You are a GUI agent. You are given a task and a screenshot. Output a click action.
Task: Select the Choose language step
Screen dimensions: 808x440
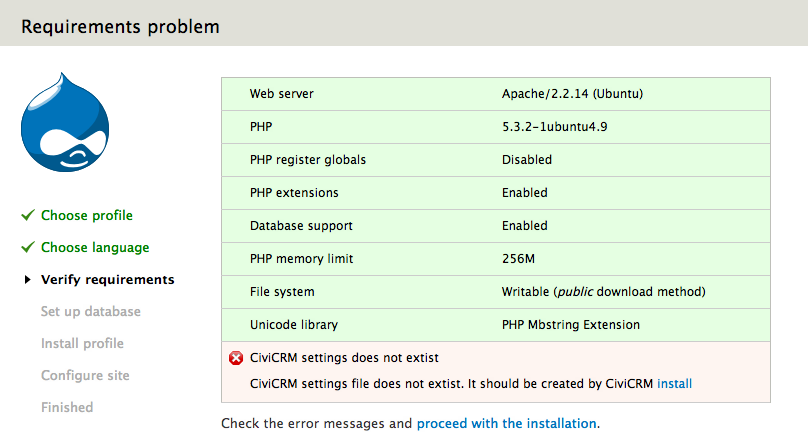[95, 248]
